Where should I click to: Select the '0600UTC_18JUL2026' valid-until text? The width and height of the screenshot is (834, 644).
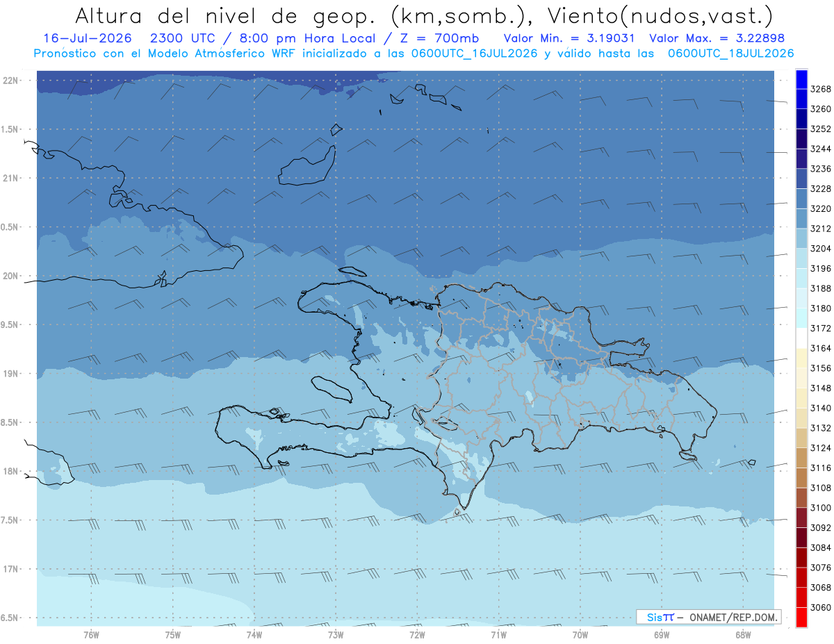click(730, 53)
